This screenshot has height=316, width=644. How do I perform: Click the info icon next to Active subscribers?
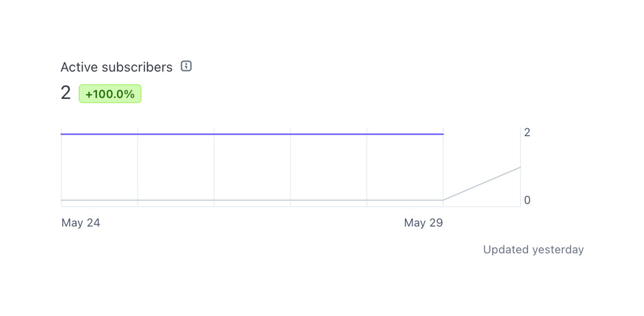pyautogui.click(x=185, y=66)
